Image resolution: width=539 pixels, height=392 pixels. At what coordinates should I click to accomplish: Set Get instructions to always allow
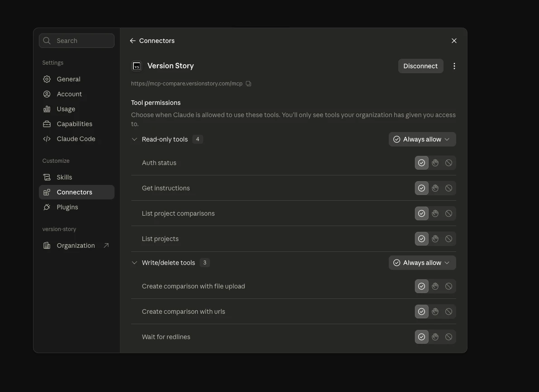[421, 188]
